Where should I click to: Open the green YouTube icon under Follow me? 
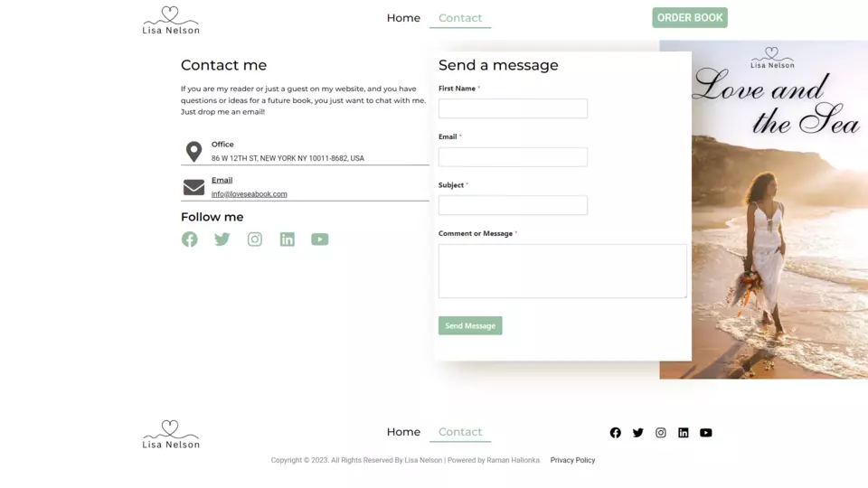point(320,239)
